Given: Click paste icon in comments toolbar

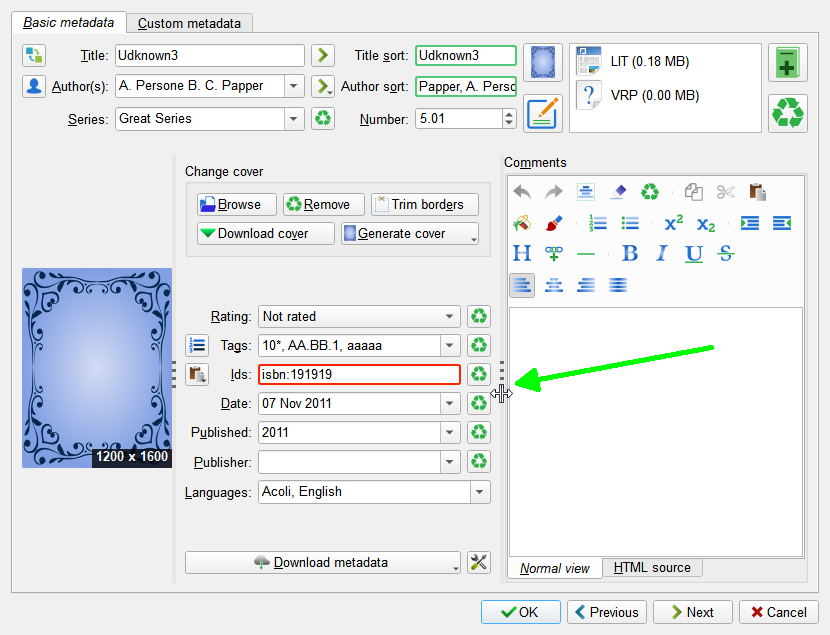Looking at the screenshot, I should [757, 192].
